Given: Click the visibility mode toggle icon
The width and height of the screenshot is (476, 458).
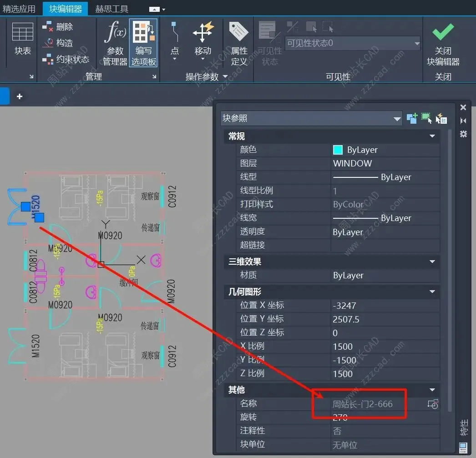Looking at the screenshot, I should click(293, 27).
